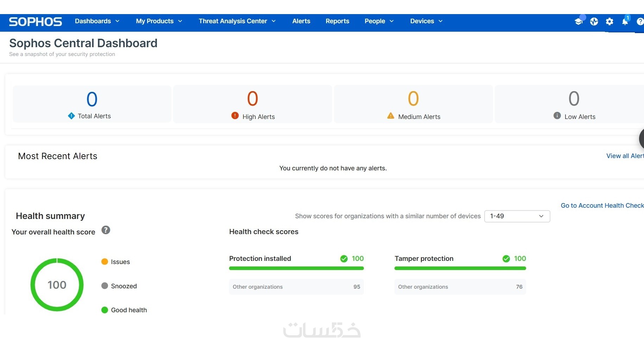Open help for overall health score

[x=106, y=230]
